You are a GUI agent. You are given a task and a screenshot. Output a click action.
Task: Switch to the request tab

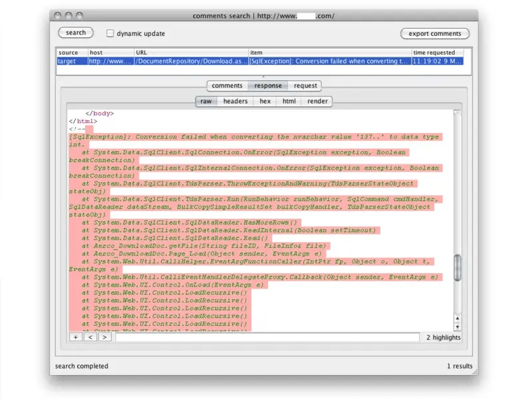[x=305, y=85]
